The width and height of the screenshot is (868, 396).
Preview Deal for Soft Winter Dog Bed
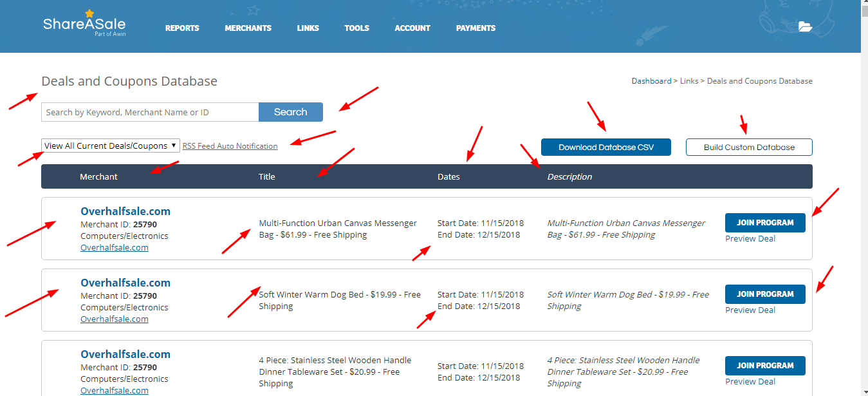click(x=750, y=310)
